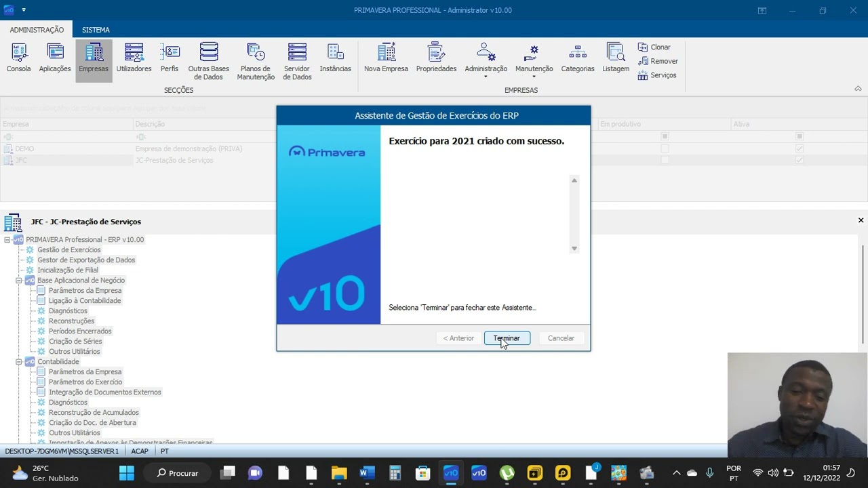Toggle Ativa checkbox for the DEMO row
868x488 pixels.
(800, 148)
